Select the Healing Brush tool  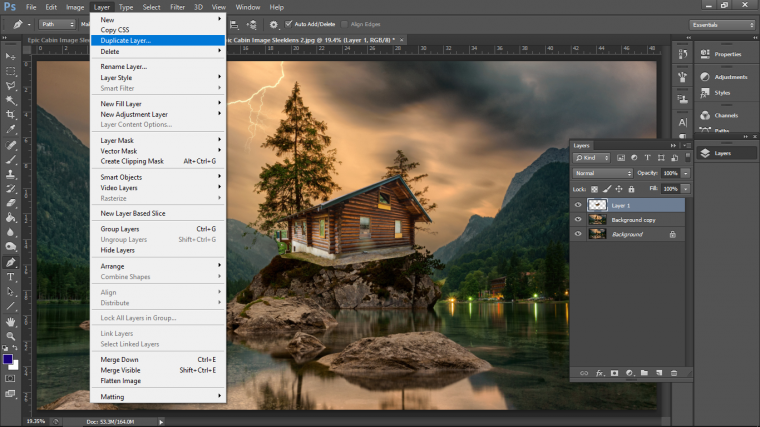10,145
